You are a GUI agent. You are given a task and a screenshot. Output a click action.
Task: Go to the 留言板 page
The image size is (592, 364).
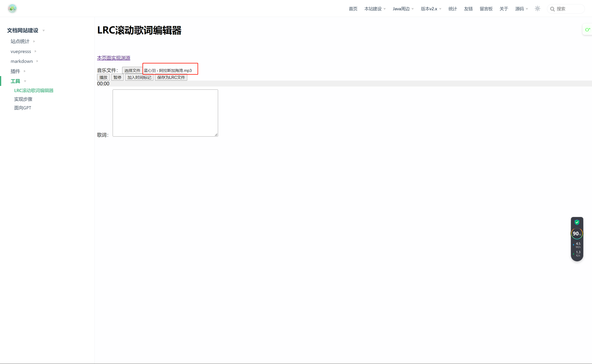486,9
